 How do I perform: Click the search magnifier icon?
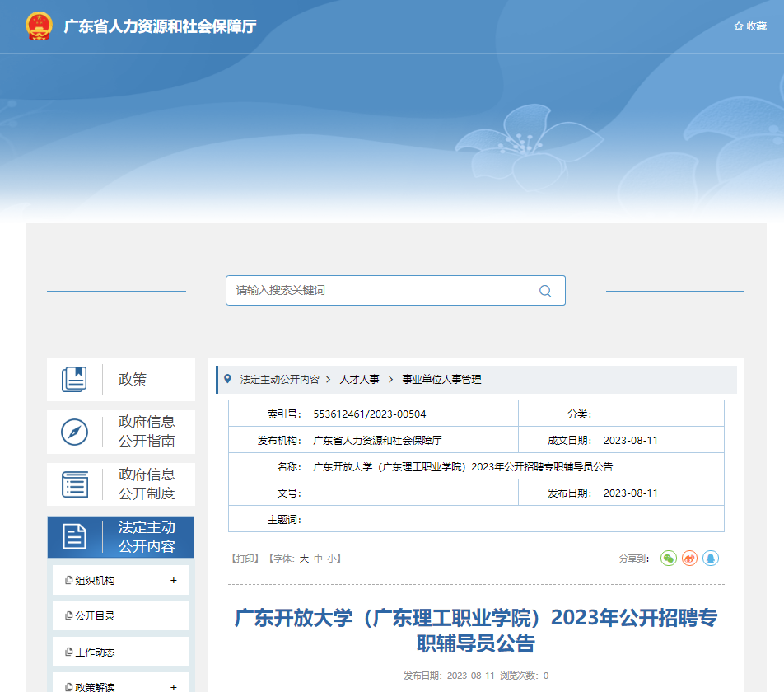[544, 291]
